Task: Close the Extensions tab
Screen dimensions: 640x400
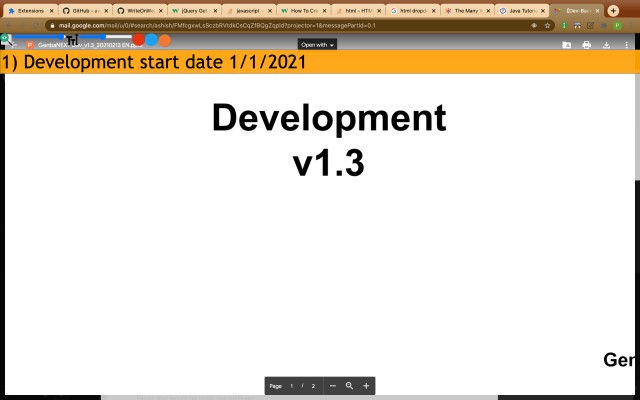Action: 51,11
